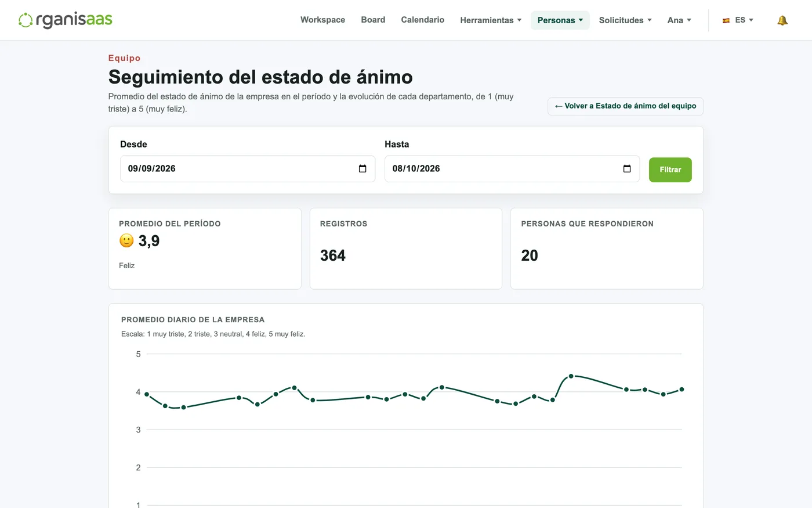The height and width of the screenshot is (508, 812).
Task: Go back via Volver a Estado de ánimo del equipo
Action: click(625, 106)
